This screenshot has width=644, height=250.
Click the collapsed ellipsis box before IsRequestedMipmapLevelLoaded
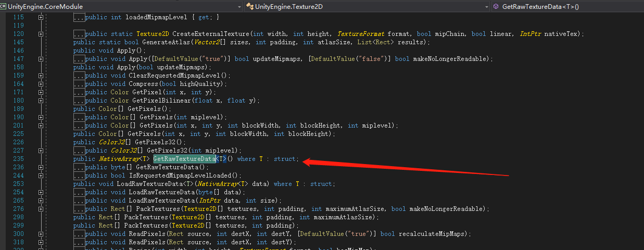79,176
